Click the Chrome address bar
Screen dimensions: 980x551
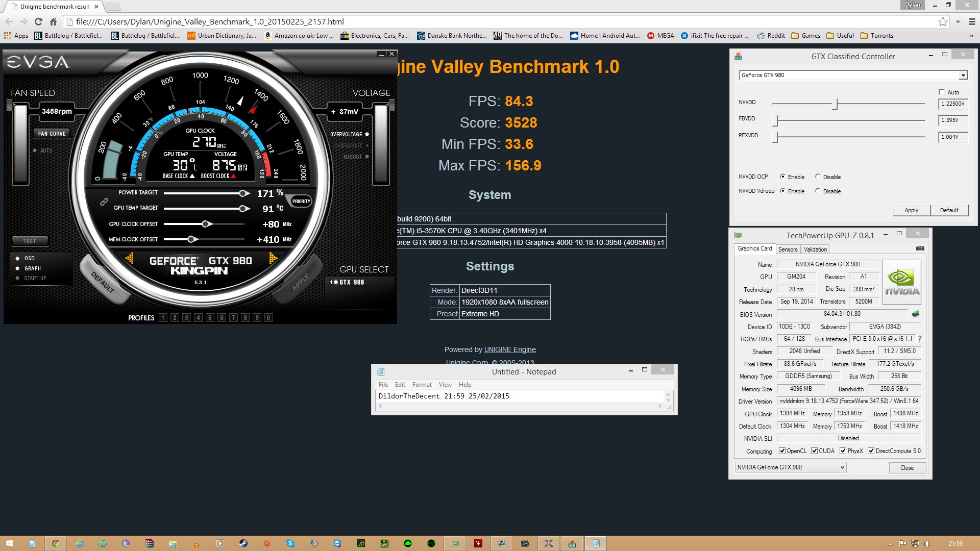click(500, 21)
